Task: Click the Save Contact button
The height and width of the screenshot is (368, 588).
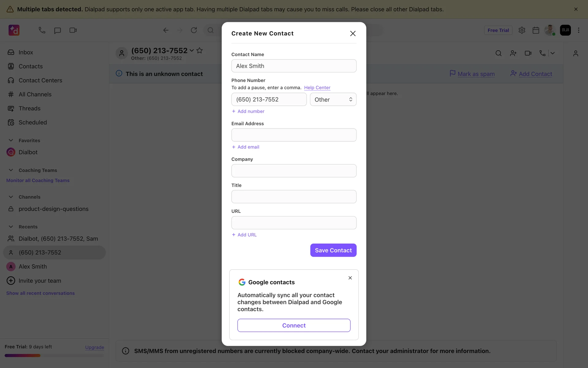Action: tap(333, 250)
